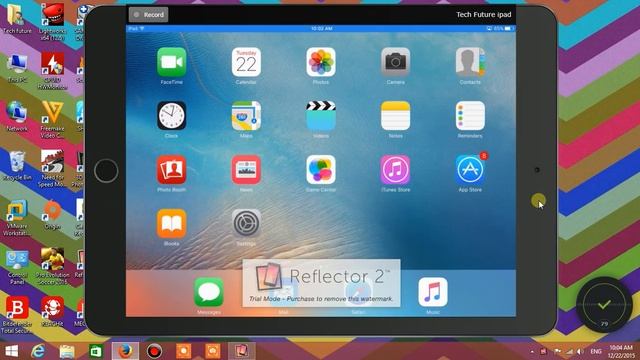Tap the Clock app icon
640x360 pixels.
click(x=171, y=116)
